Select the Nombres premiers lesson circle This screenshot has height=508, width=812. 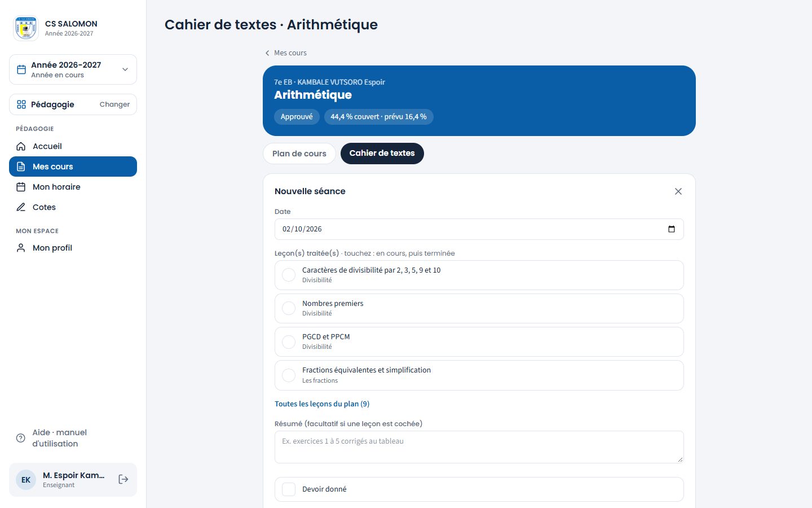point(289,308)
